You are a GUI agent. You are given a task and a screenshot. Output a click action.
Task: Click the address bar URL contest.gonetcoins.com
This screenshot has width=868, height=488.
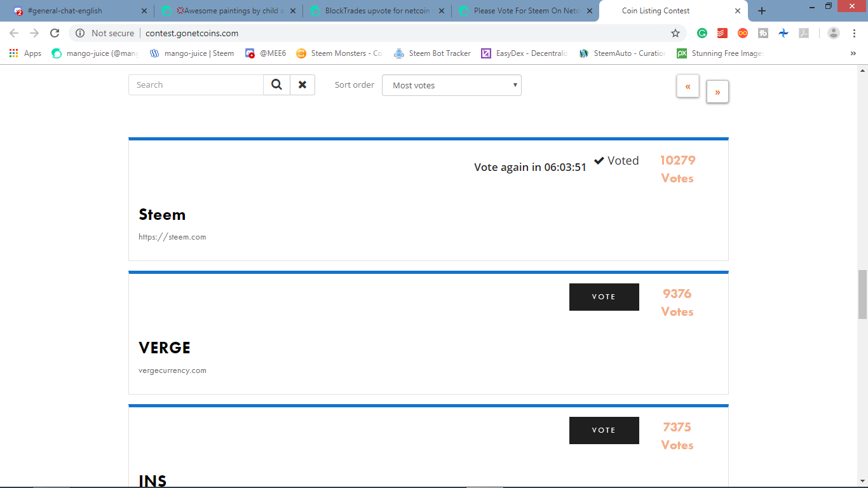192,33
